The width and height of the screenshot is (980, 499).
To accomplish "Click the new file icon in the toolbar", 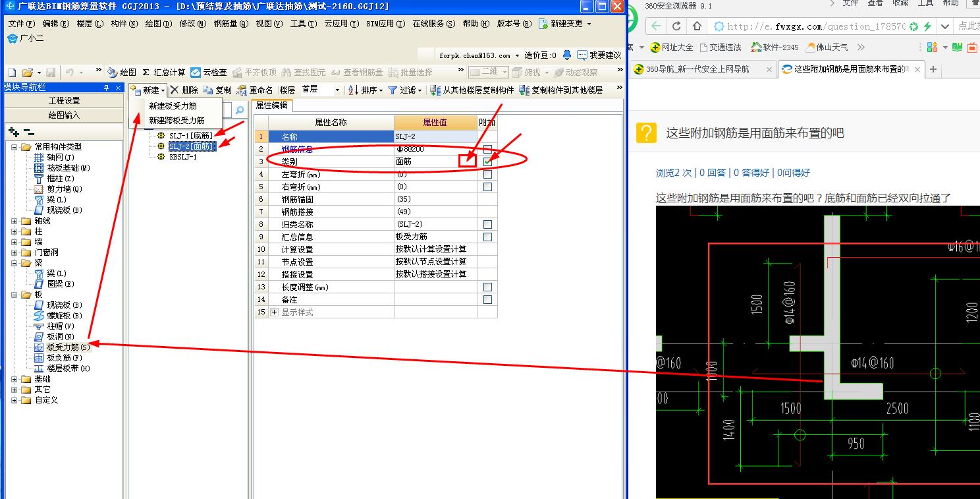I will click(12, 73).
